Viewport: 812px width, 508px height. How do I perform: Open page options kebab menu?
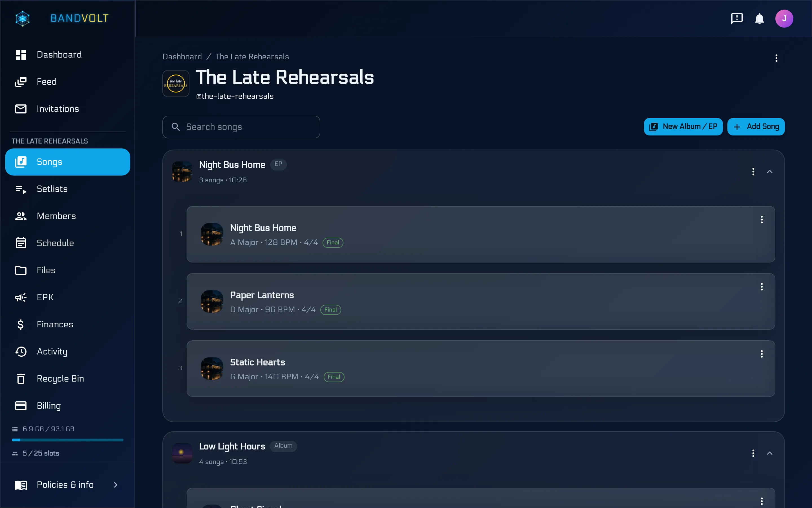pos(776,58)
